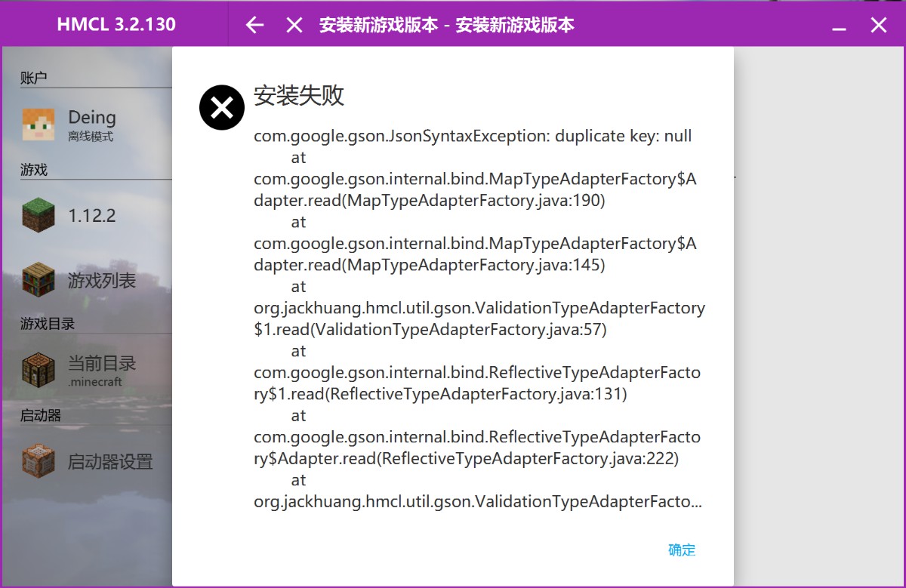Click the duplicate key: null exception line

[473, 137]
